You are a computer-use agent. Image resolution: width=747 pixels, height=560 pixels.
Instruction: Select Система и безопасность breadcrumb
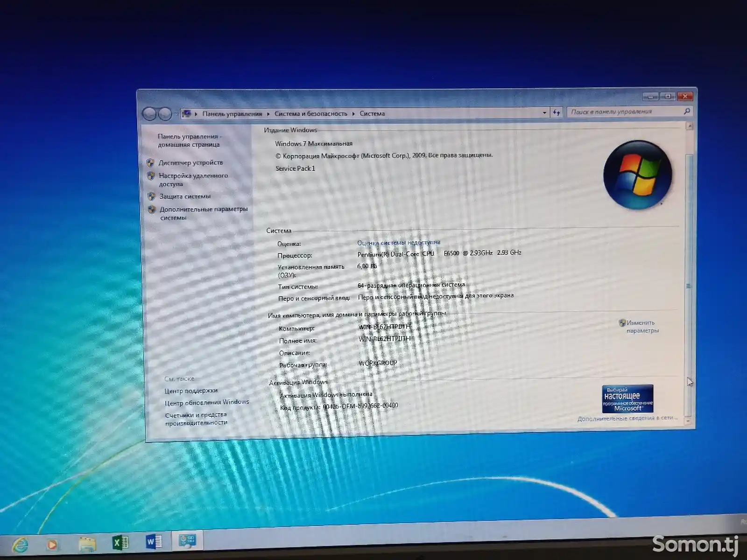click(x=311, y=114)
